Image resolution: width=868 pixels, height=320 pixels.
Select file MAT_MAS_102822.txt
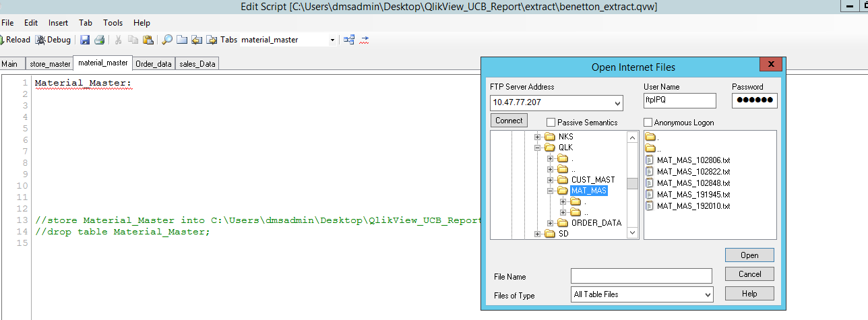693,172
